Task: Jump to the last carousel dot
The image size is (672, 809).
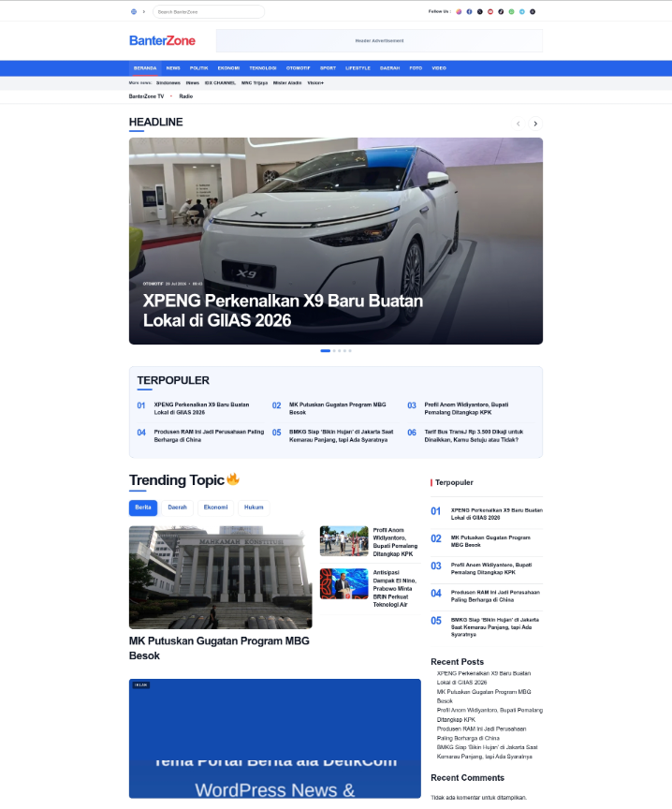Action: [350, 351]
